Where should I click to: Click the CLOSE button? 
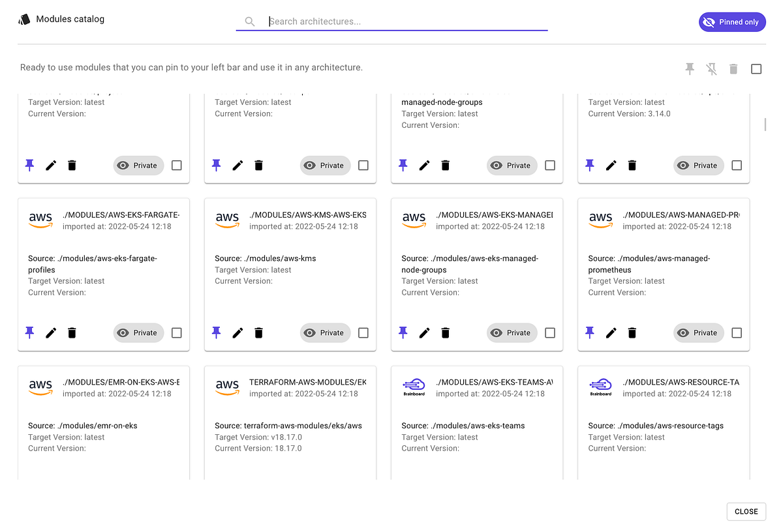coord(746,511)
